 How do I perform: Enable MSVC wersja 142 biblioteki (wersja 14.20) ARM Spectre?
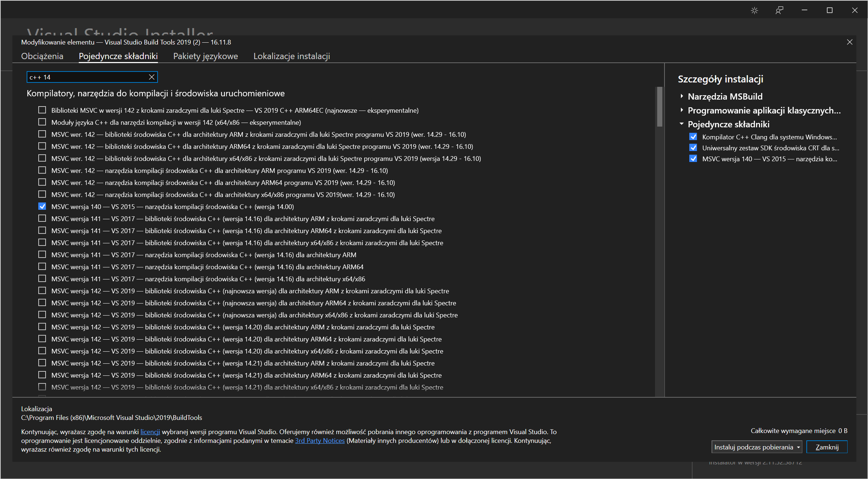point(42,327)
